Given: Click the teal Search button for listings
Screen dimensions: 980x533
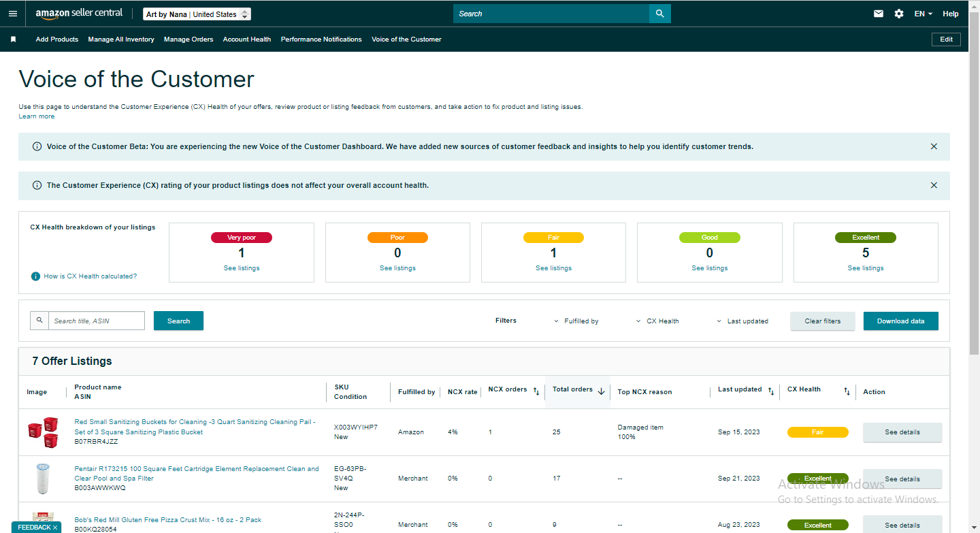Looking at the screenshot, I should pyautogui.click(x=178, y=321).
